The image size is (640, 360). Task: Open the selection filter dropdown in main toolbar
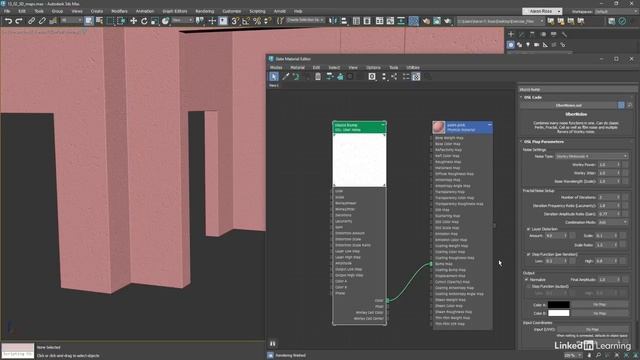(71, 20)
